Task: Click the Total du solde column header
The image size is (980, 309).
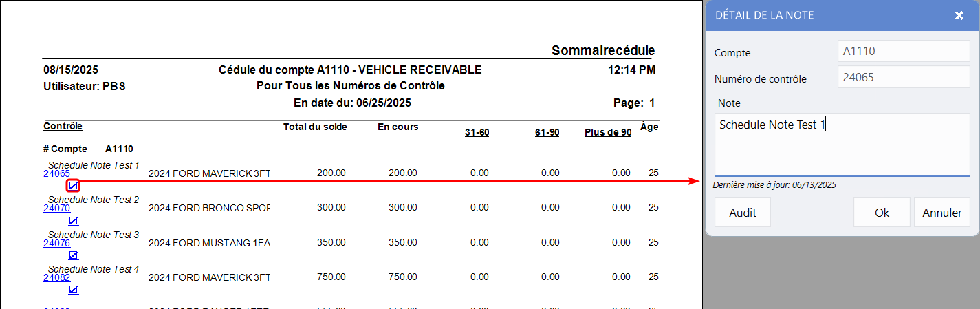Action: [x=314, y=127]
